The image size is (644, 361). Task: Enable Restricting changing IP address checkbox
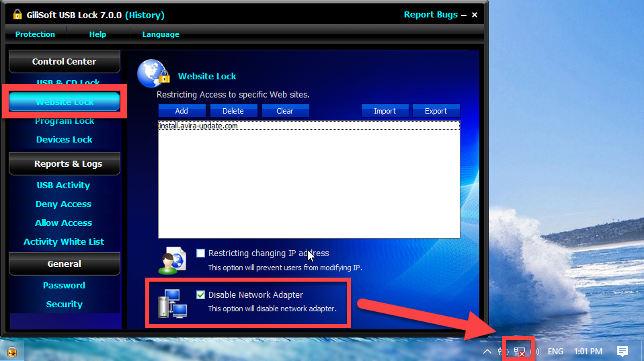pyautogui.click(x=200, y=253)
